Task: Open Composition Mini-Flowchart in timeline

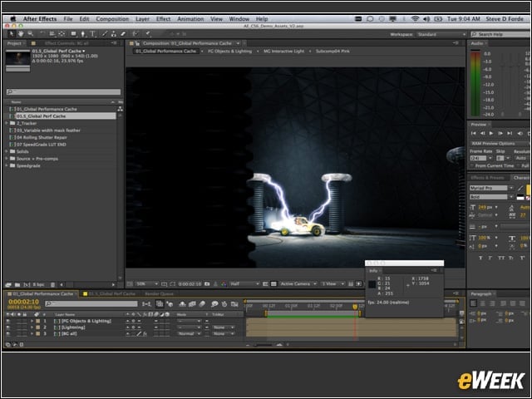Action: pos(146,304)
